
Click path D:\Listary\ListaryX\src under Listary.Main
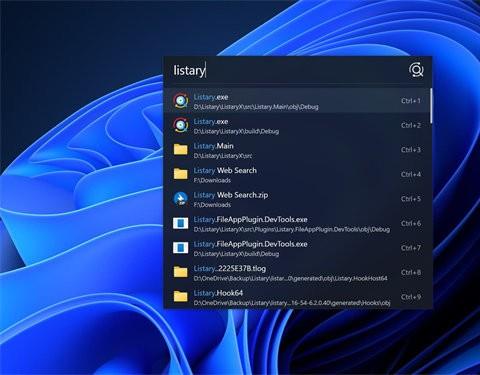223,156
